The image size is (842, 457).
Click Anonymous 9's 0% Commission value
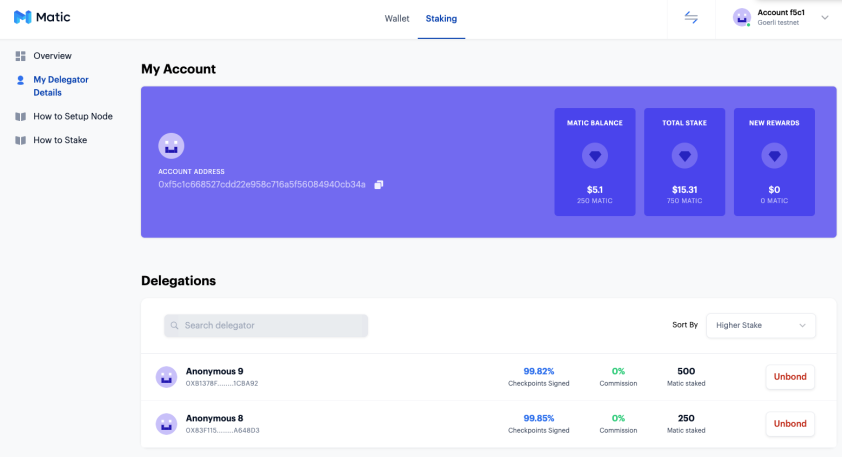pyautogui.click(x=618, y=371)
